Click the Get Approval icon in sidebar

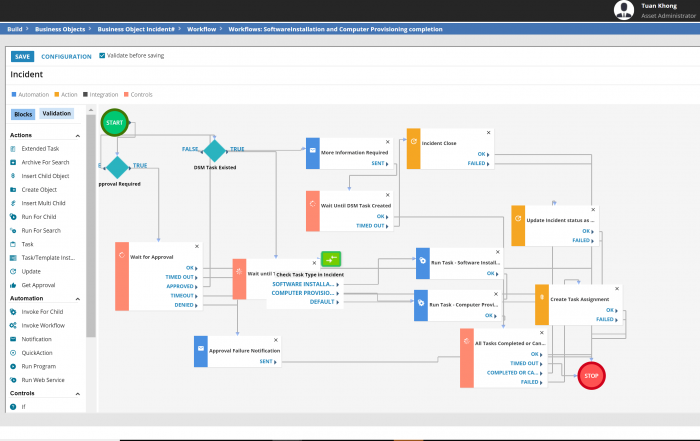pyautogui.click(x=12, y=284)
